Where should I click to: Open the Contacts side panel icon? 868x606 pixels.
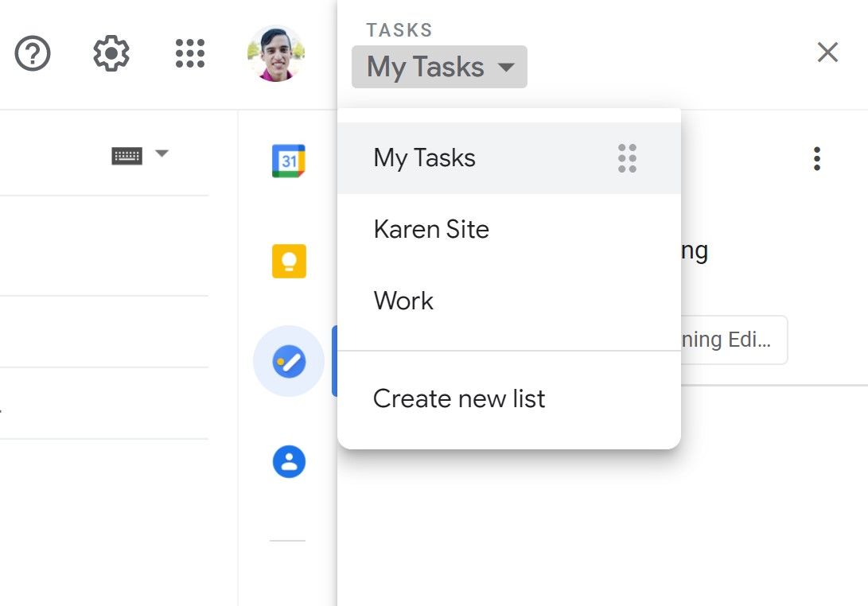pyautogui.click(x=287, y=461)
